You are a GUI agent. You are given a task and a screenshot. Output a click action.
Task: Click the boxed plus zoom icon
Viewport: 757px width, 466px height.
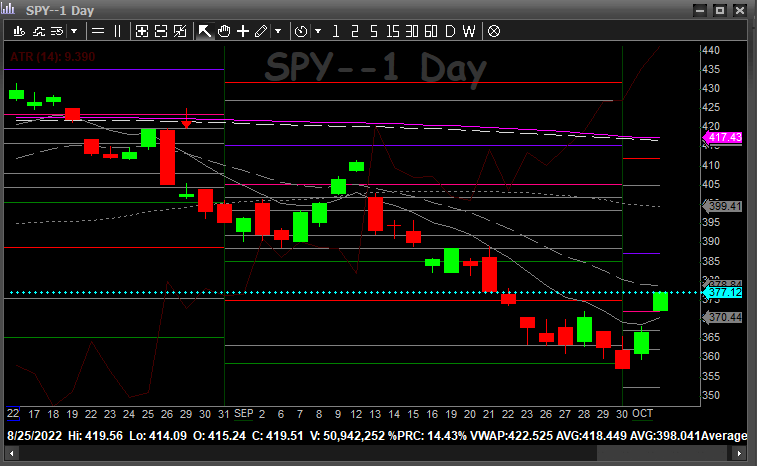coord(142,31)
